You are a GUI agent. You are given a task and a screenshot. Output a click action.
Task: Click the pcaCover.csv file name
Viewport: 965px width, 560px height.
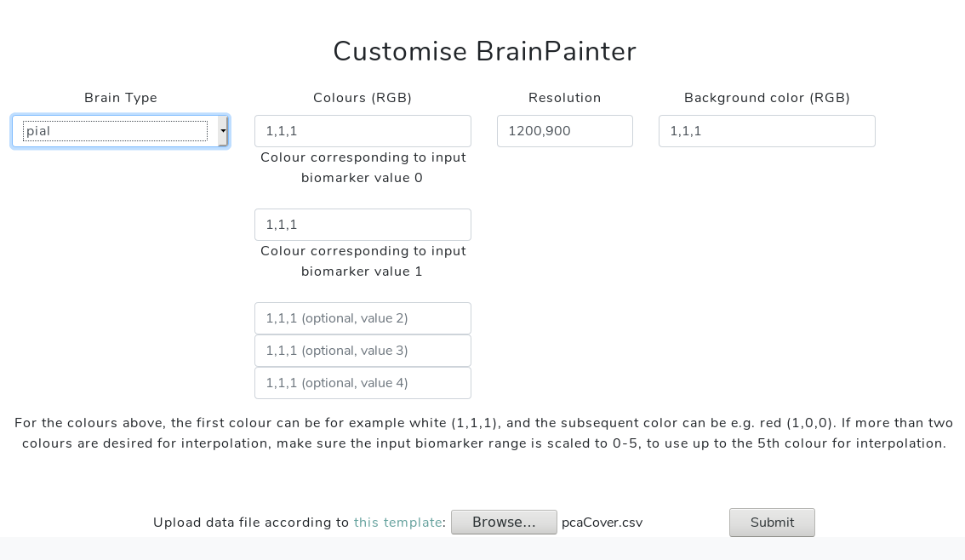[x=602, y=523]
